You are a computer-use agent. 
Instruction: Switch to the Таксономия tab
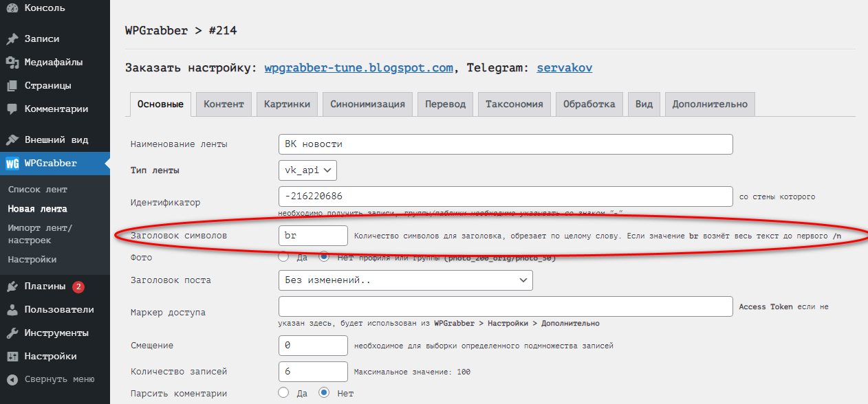pos(514,104)
